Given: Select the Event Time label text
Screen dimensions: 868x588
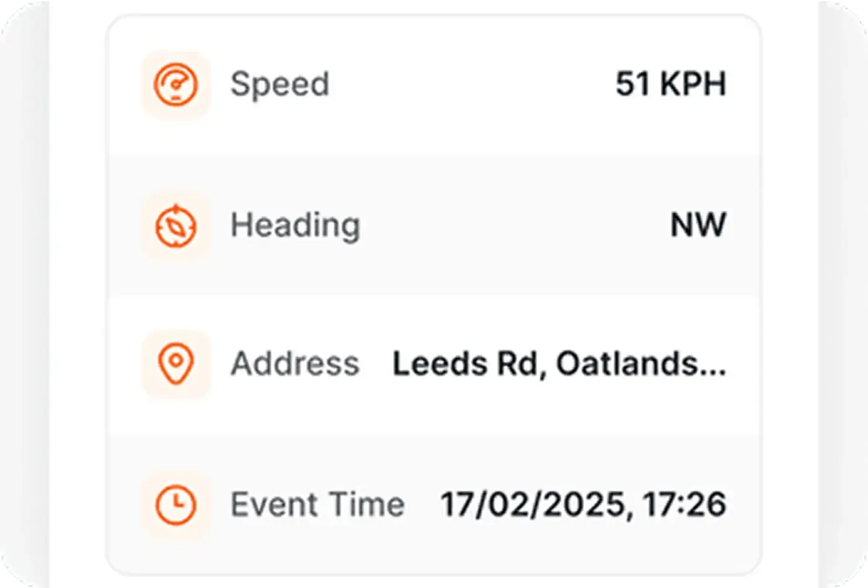Looking at the screenshot, I should pyautogui.click(x=317, y=504).
